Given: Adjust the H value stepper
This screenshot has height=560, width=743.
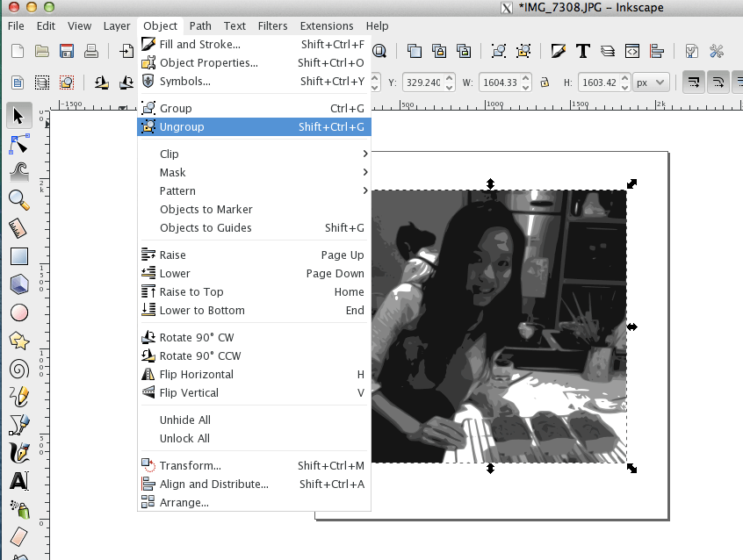Looking at the screenshot, I should tap(625, 83).
